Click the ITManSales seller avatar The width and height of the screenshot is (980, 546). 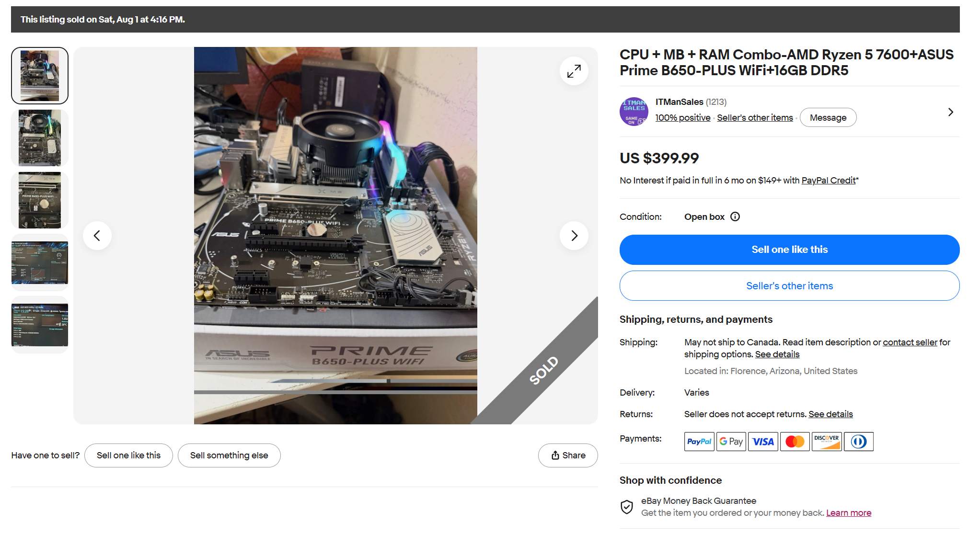coord(634,112)
